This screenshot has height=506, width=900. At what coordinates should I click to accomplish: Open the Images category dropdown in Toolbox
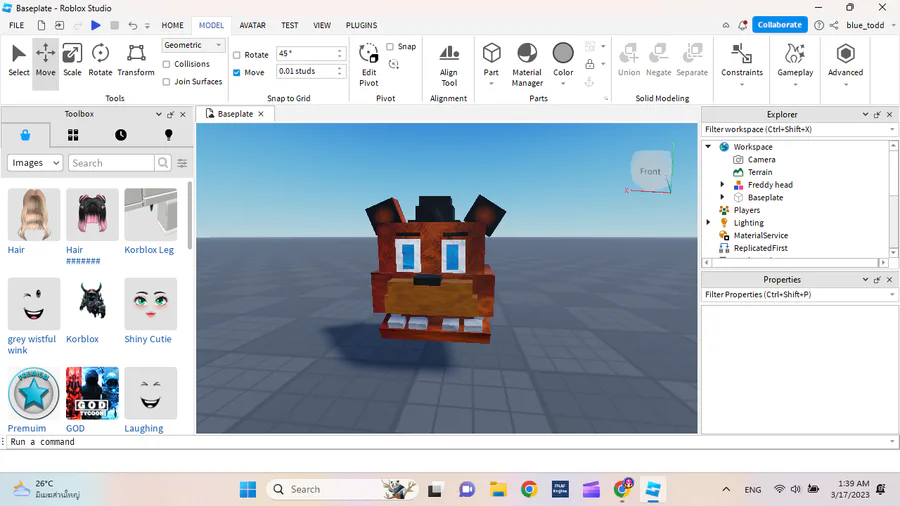[x=35, y=163]
